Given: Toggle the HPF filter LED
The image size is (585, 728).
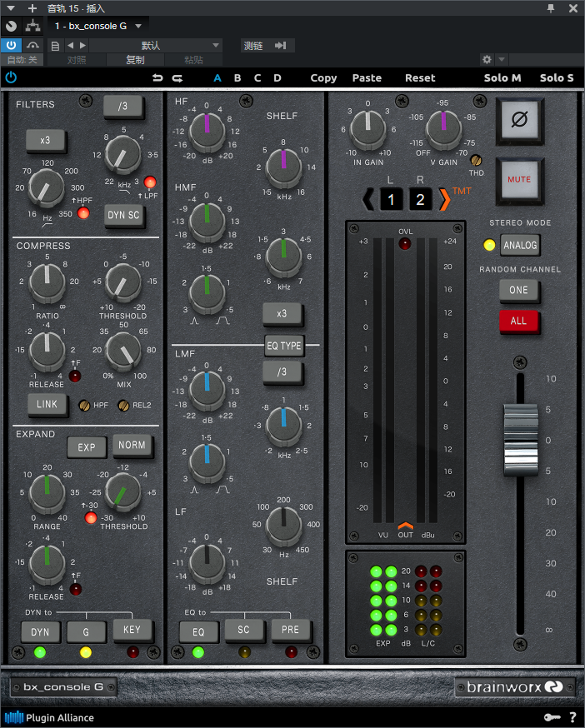Looking at the screenshot, I should (83, 213).
